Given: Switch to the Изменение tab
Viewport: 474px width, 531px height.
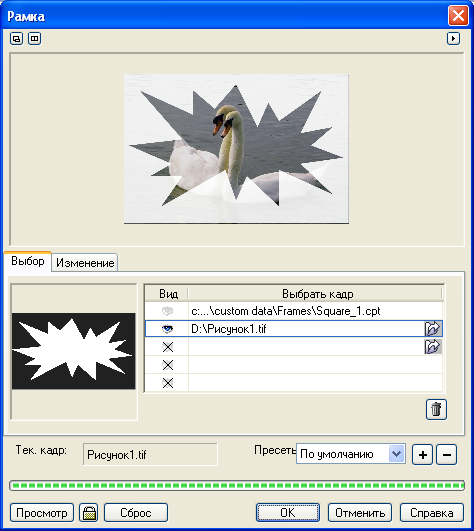Looking at the screenshot, I should pyautogui.click(x=85, y=263).
